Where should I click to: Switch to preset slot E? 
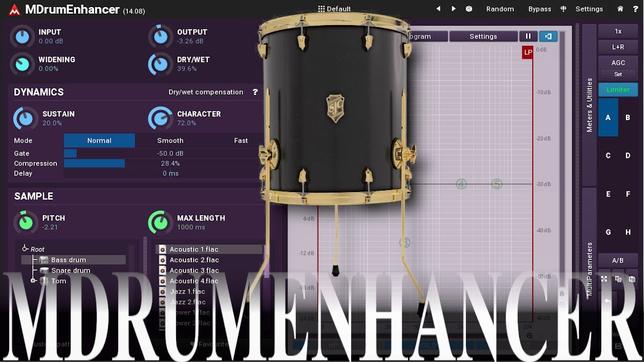pyautogui.click(x=608, y=194)
